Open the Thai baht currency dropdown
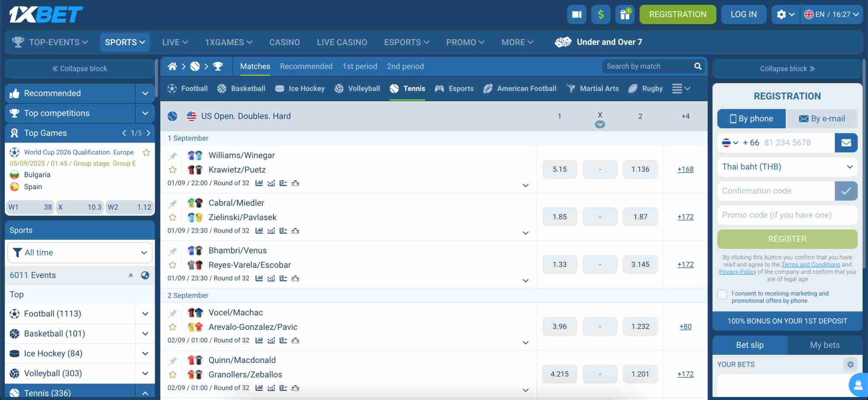 tap(787, 167)
